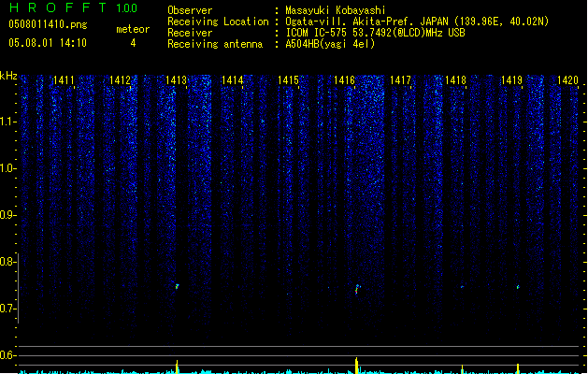Click the yellow power spike below 1413

pos(177,367)
